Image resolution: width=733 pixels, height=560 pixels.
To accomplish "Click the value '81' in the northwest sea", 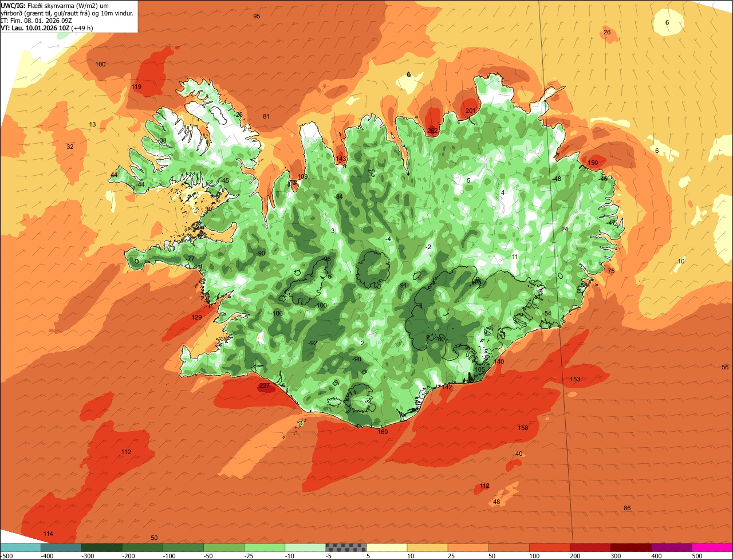I will click(x=266, y=116).
